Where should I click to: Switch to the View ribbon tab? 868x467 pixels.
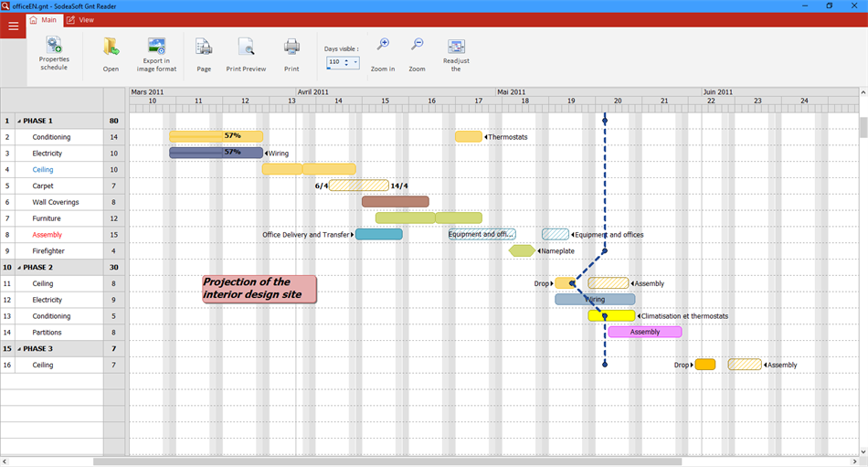(80, 20)
